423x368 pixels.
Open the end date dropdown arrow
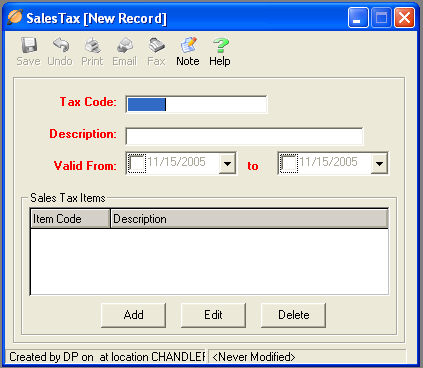[x=379, y=163]
